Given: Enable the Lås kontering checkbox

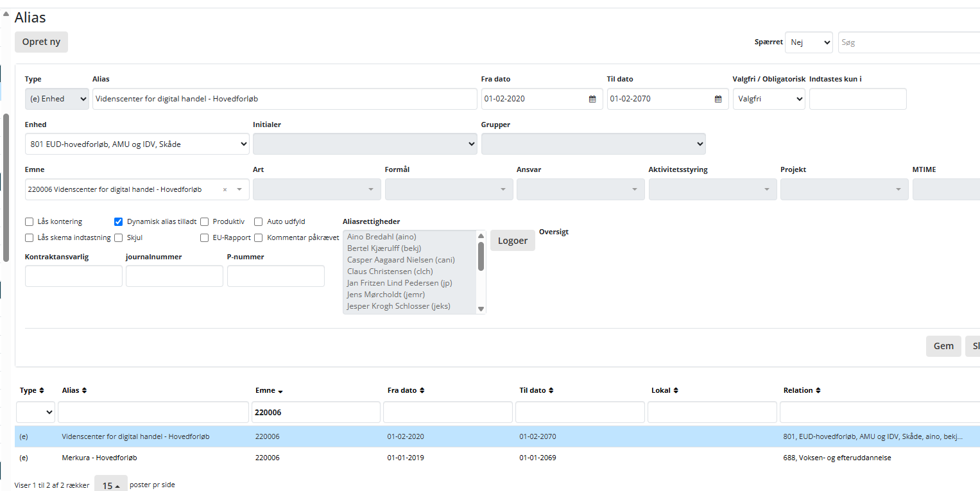Looking at the screenshot, I should [29, 222].
